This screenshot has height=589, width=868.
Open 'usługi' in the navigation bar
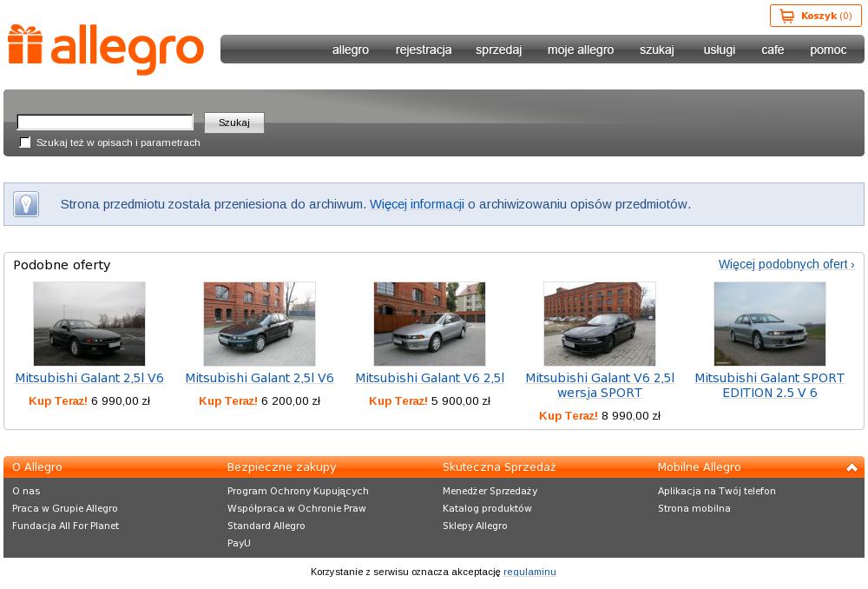720,50
